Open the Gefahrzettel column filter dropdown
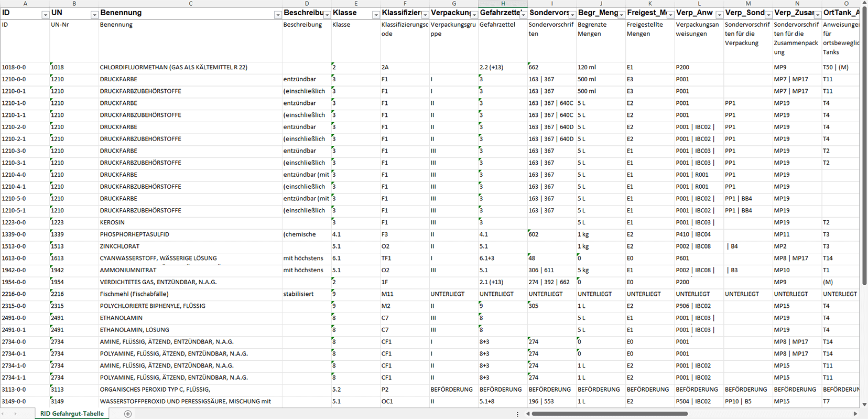Viewport: 868px width, 419px height. pyautogui.click(x=523, y=15)
